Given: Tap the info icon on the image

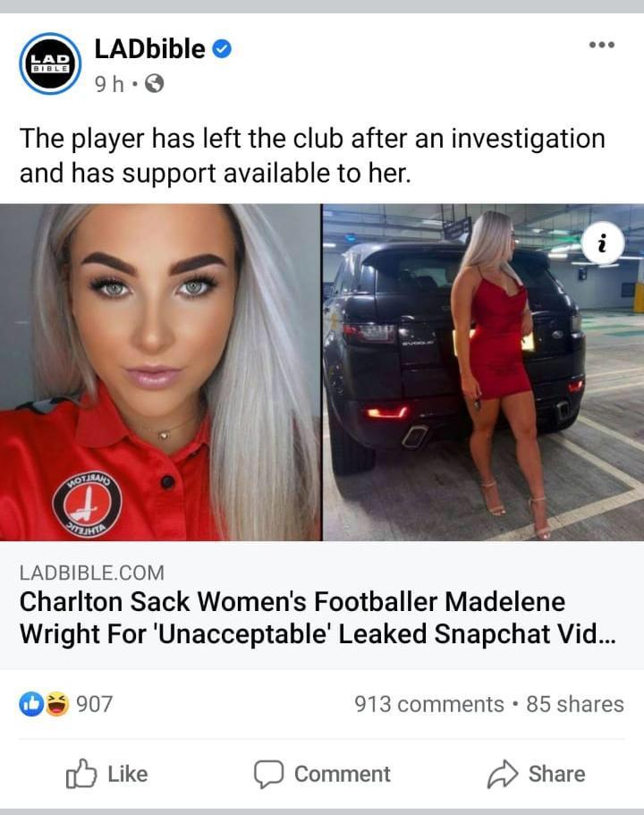Looking at the screenshot, I should coord(602,243).
